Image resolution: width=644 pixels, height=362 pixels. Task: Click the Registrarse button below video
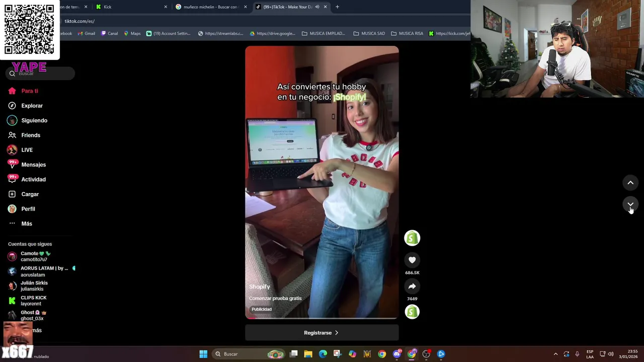pos(322,333)
